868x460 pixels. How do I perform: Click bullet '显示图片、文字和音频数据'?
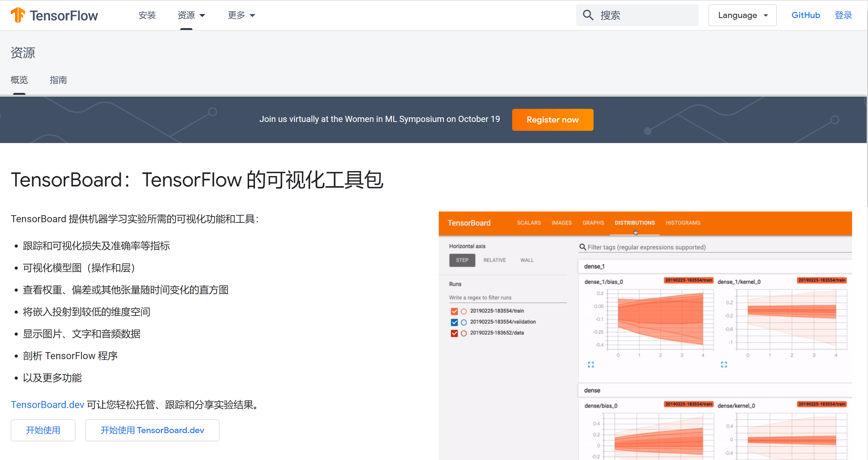82,334
